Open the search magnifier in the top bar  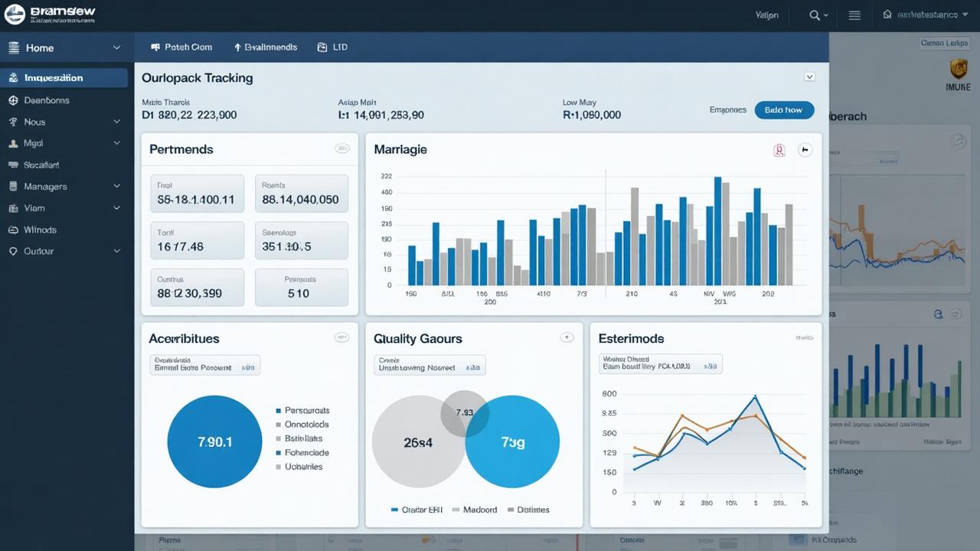tap(815, 15)
